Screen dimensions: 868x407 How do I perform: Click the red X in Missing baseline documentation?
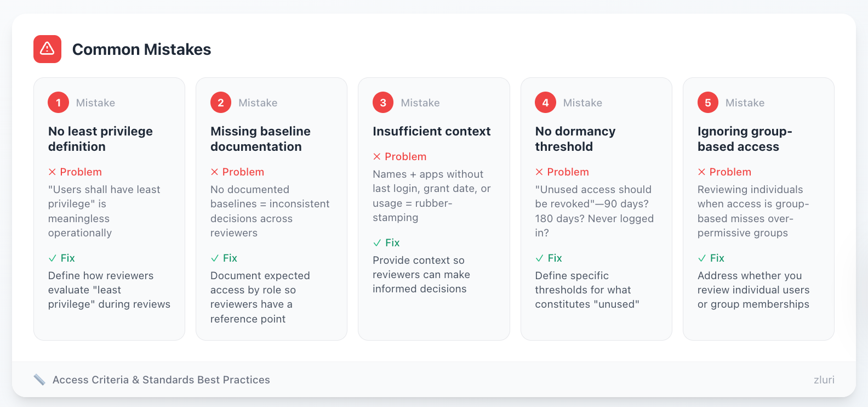coord(215,172)
